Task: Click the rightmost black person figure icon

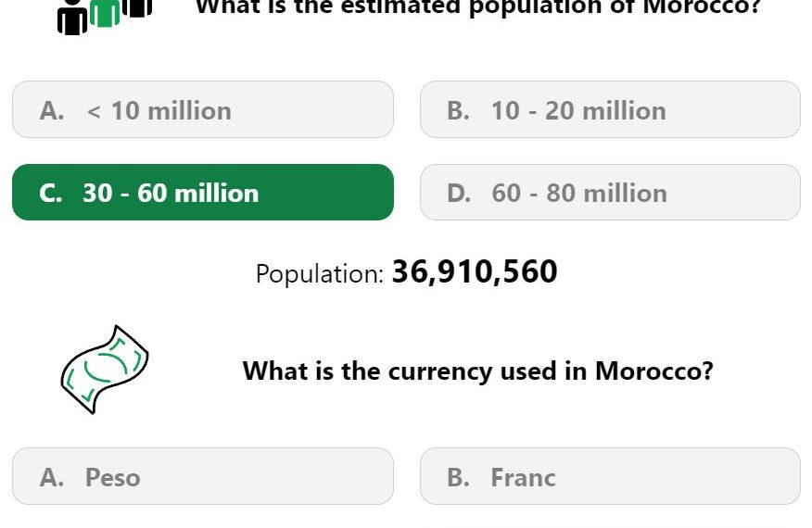Action: [x=137, y=7]
